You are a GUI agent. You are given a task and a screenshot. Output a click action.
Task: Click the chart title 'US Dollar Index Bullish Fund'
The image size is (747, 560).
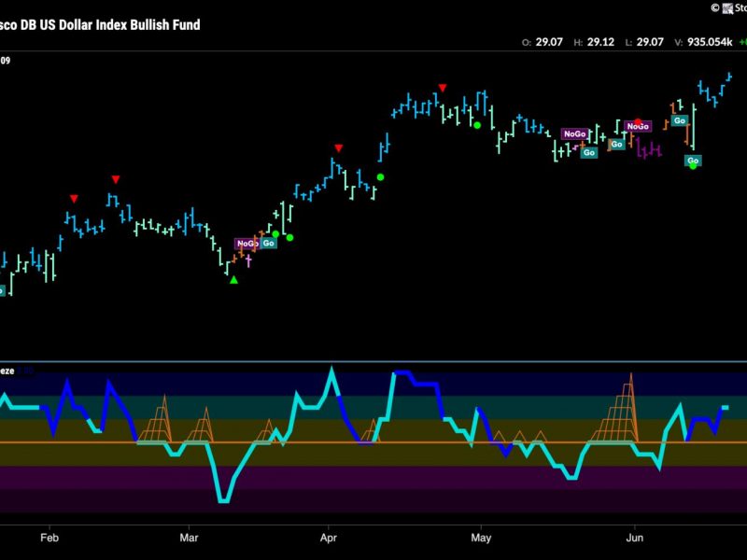120,25
